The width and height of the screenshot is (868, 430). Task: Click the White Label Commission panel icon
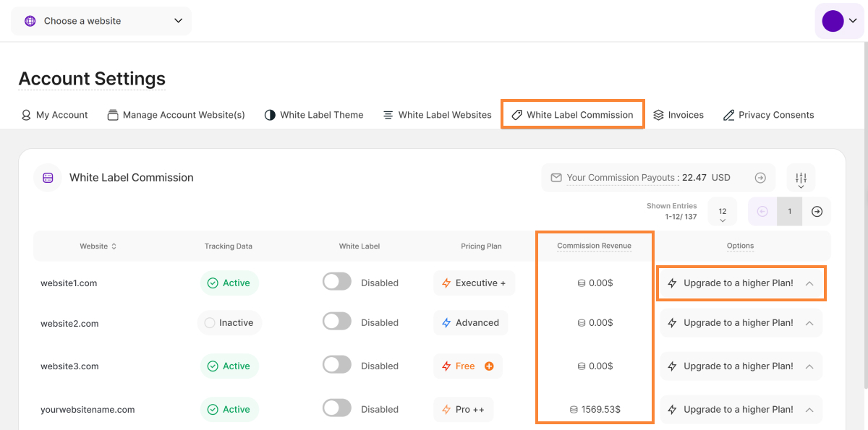(48, 178)
